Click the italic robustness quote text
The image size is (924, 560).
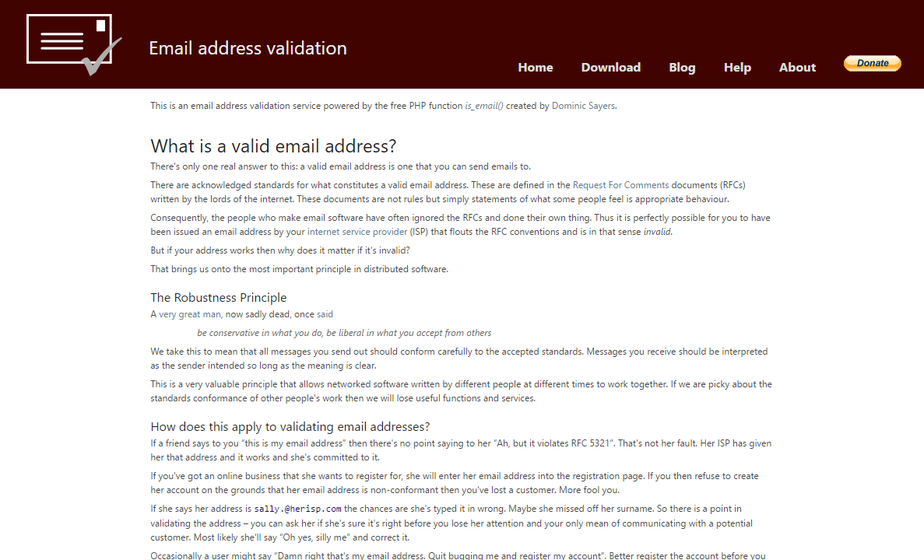pos(344,334)
